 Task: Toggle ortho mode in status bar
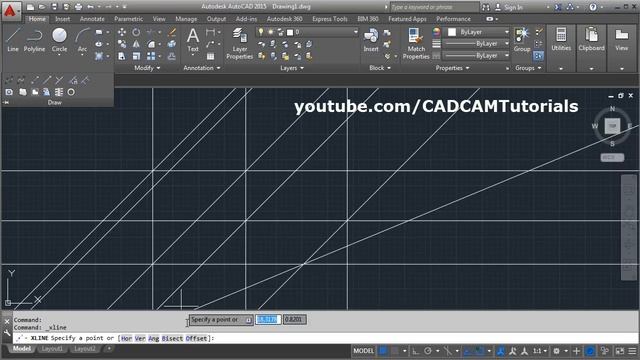416,351
